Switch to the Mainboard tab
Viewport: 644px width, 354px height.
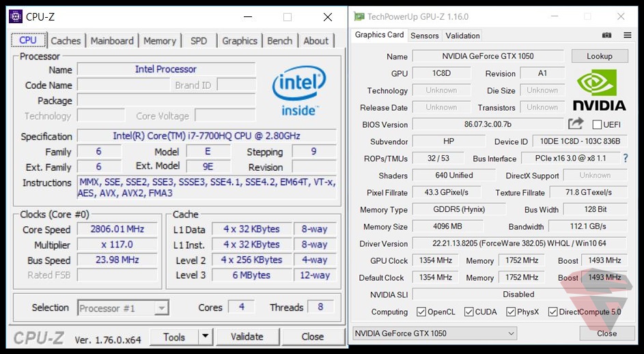[x=112, y=41]
